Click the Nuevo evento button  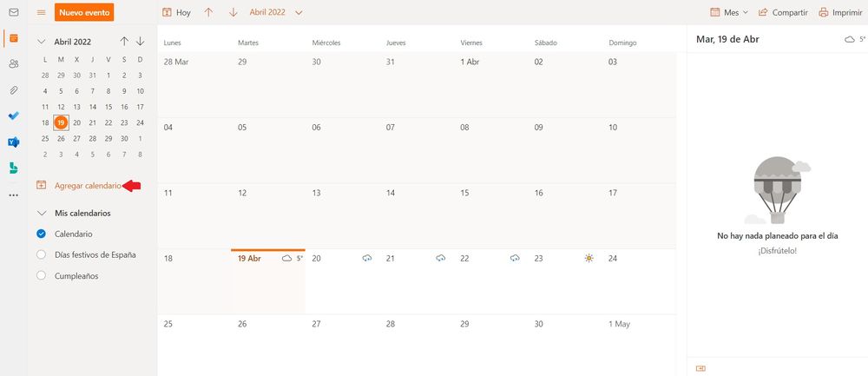[x=84, y=13]
